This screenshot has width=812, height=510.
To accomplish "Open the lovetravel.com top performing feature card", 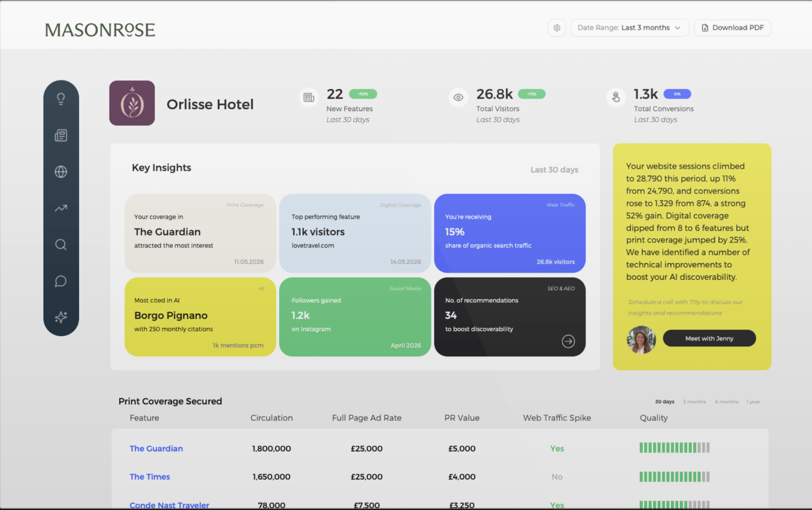I will 355,233.
